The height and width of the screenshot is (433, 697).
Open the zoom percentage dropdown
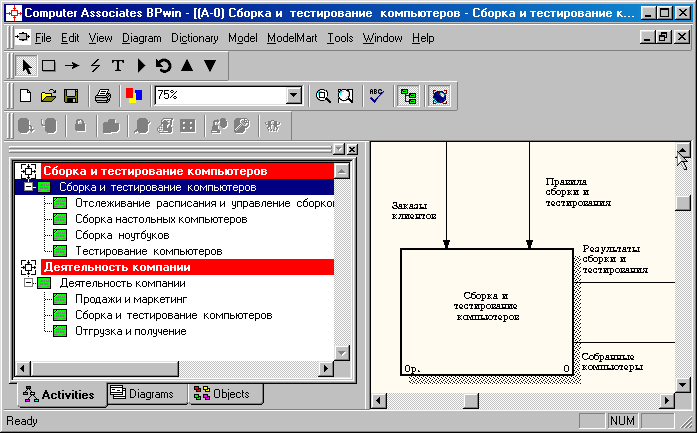[293, 96]
